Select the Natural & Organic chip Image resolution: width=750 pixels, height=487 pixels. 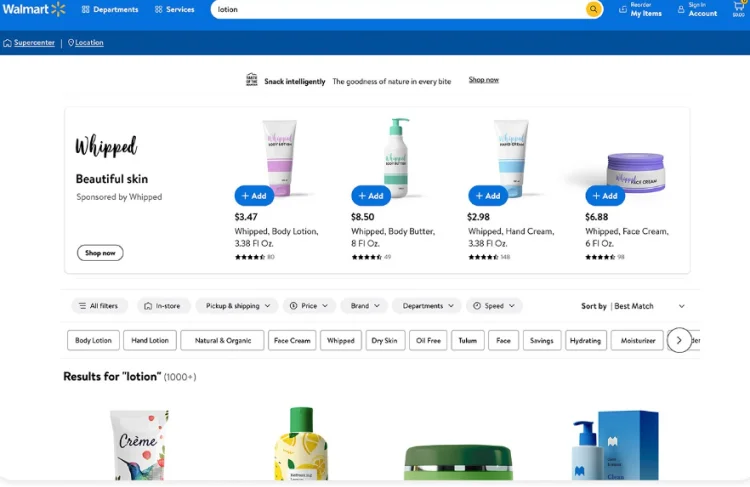222,340
